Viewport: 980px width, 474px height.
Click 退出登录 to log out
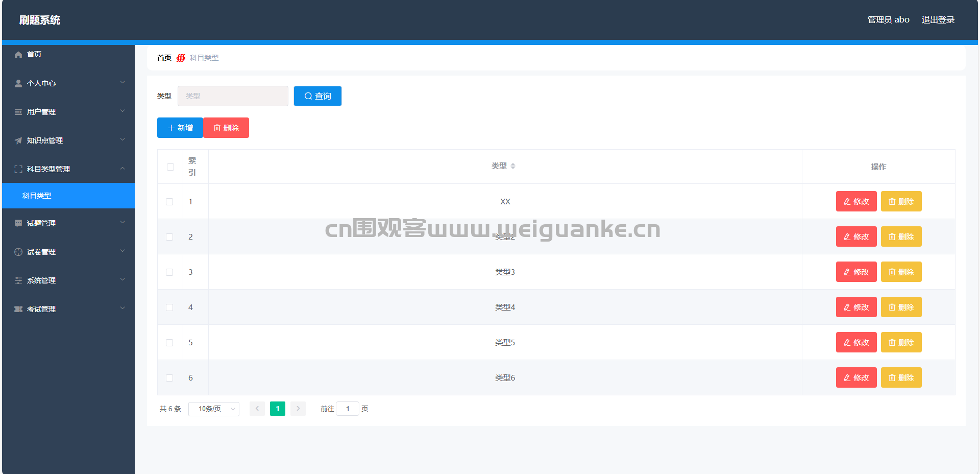pos(938,20)
